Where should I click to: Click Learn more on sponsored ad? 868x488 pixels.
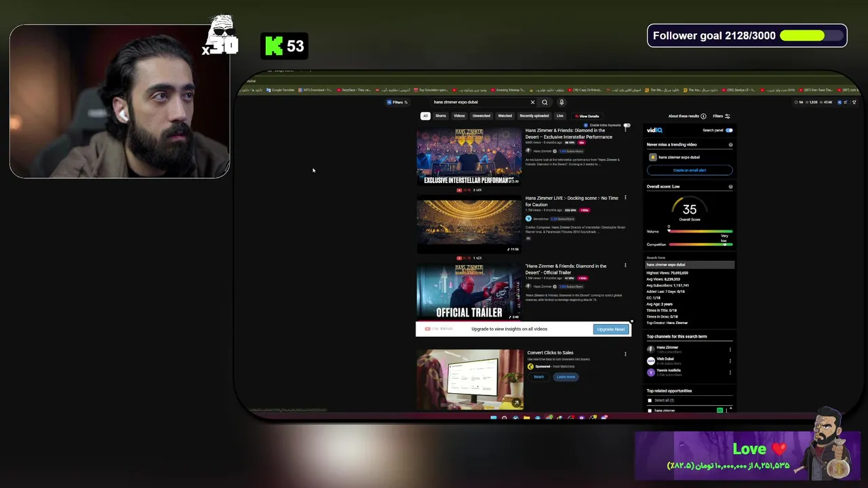tap(566, 377)
